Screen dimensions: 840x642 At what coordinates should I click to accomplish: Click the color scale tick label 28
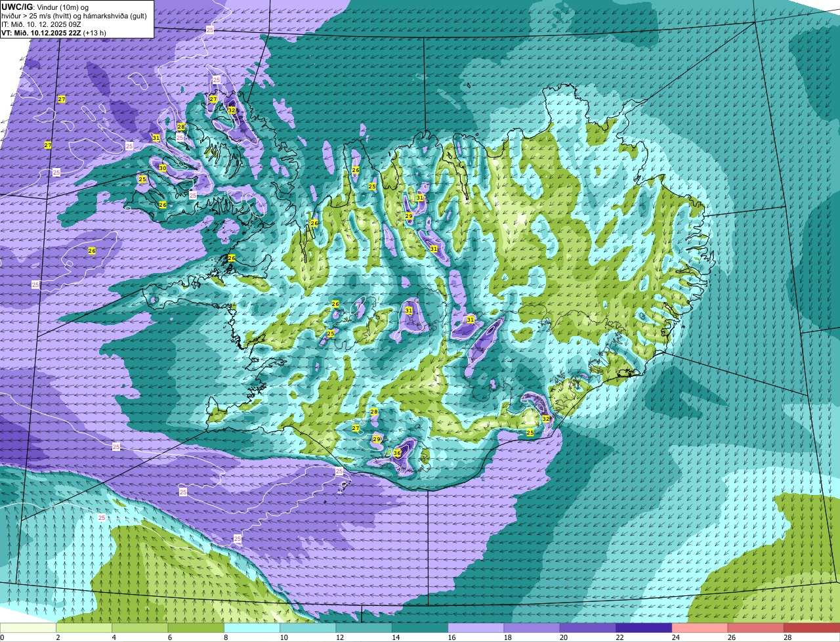[x=787, y=637]
